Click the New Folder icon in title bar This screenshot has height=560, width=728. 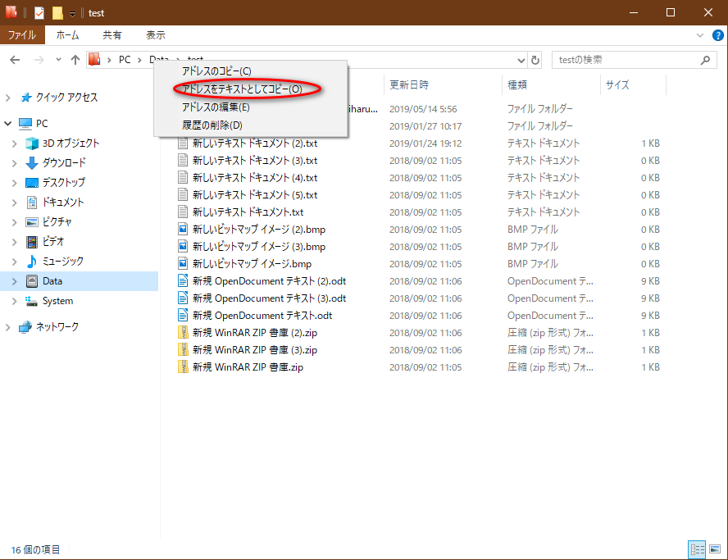(57, 12)
